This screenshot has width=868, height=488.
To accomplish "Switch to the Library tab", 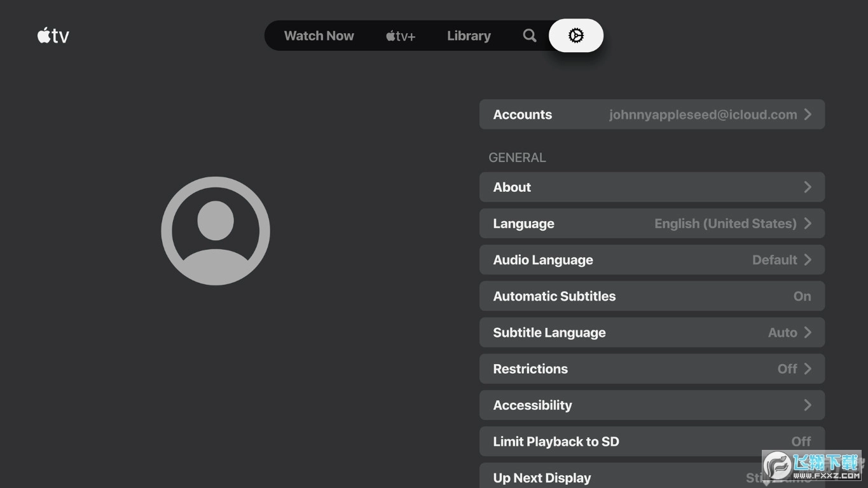I will 469,36.
